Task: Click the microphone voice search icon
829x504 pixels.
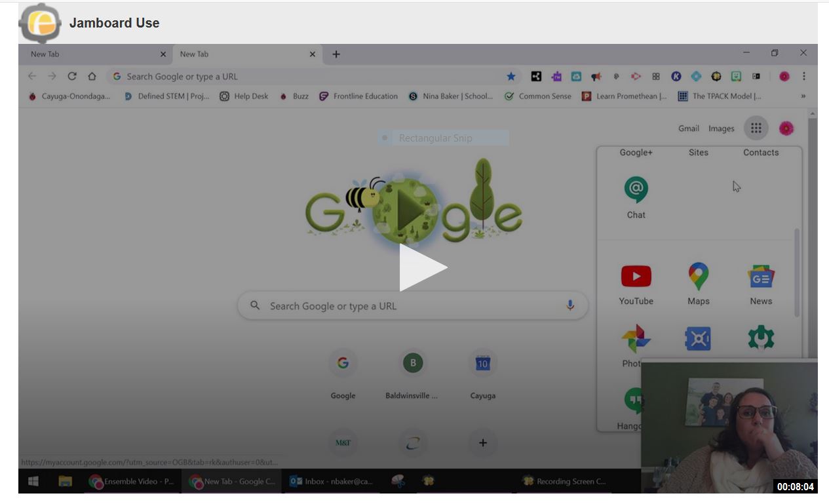Action: point(570,305)
